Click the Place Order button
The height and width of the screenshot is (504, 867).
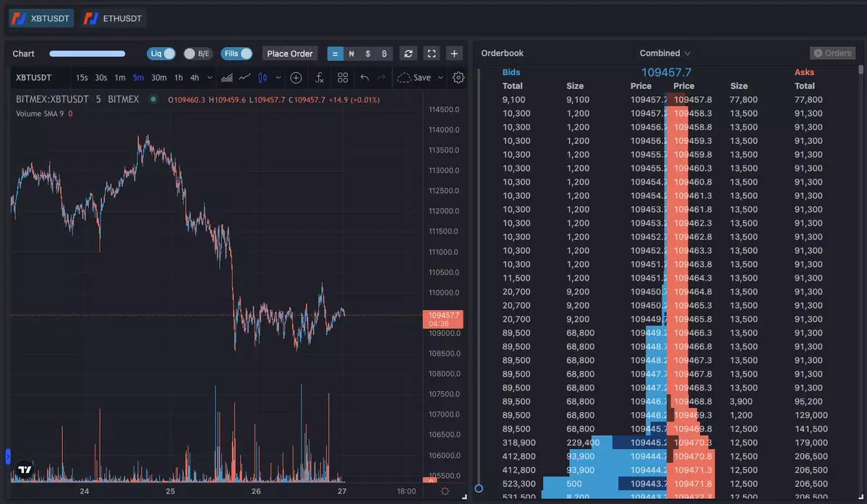290,54
